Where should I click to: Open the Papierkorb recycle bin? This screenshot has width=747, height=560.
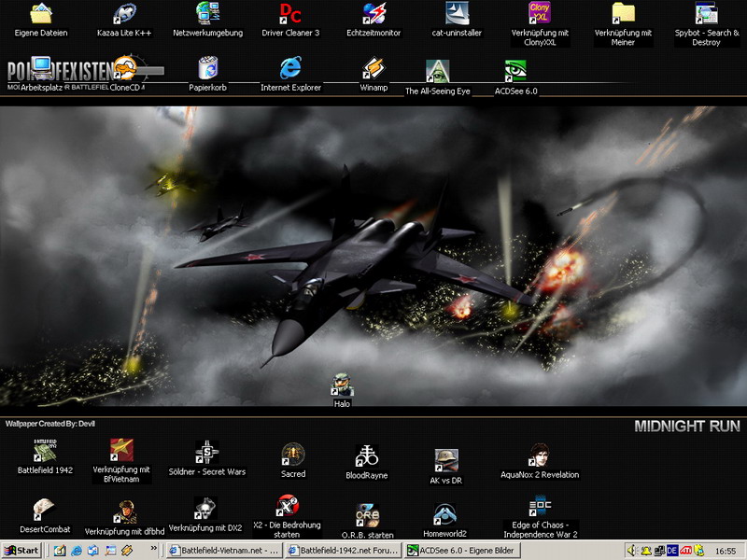[207, 69]
